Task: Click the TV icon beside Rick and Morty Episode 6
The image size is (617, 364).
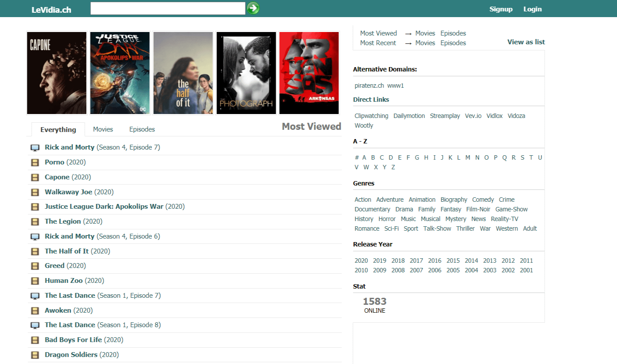Action: [35, 237]
